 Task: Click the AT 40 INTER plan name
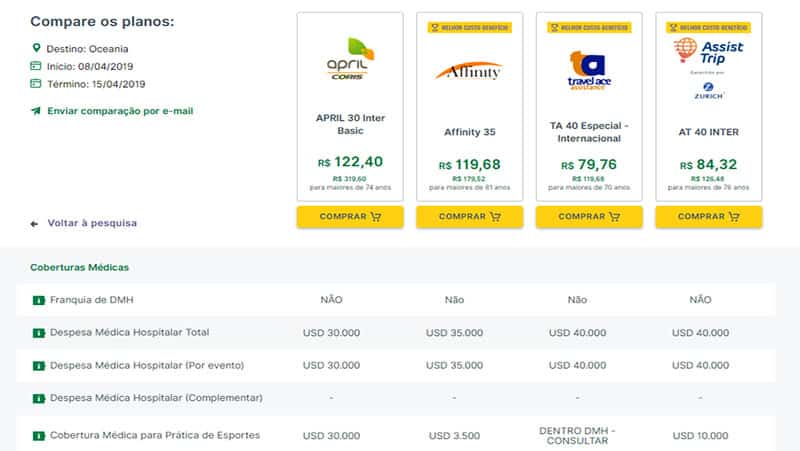point(708,132)
